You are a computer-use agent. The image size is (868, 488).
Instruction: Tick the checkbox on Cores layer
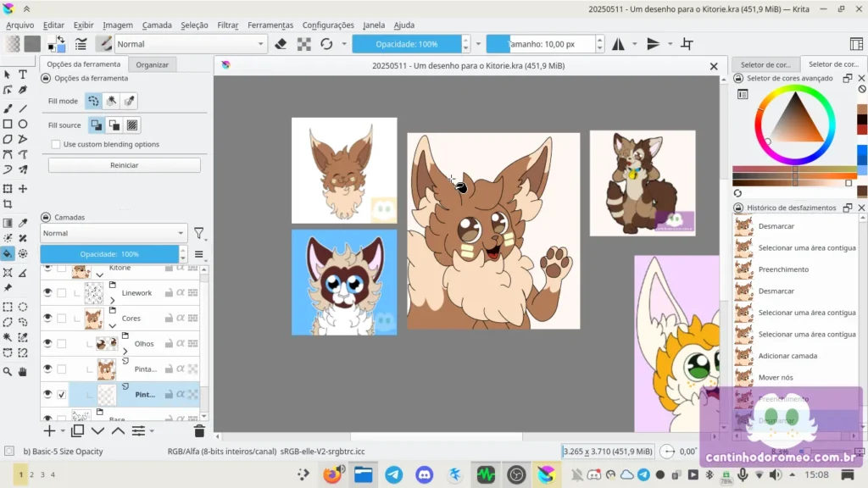coord(61,319)
